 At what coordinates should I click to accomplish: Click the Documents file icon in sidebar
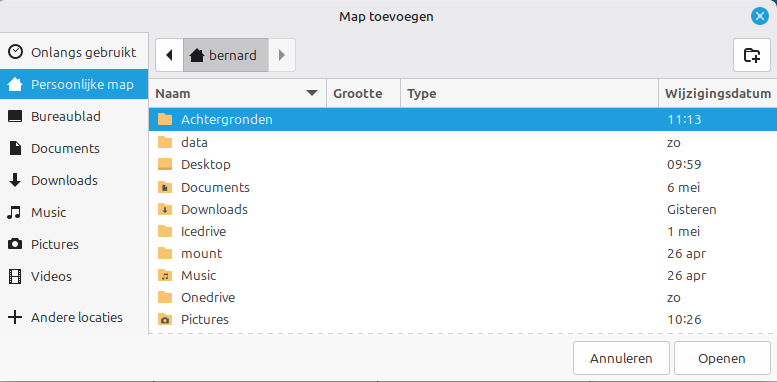point(15,148)
